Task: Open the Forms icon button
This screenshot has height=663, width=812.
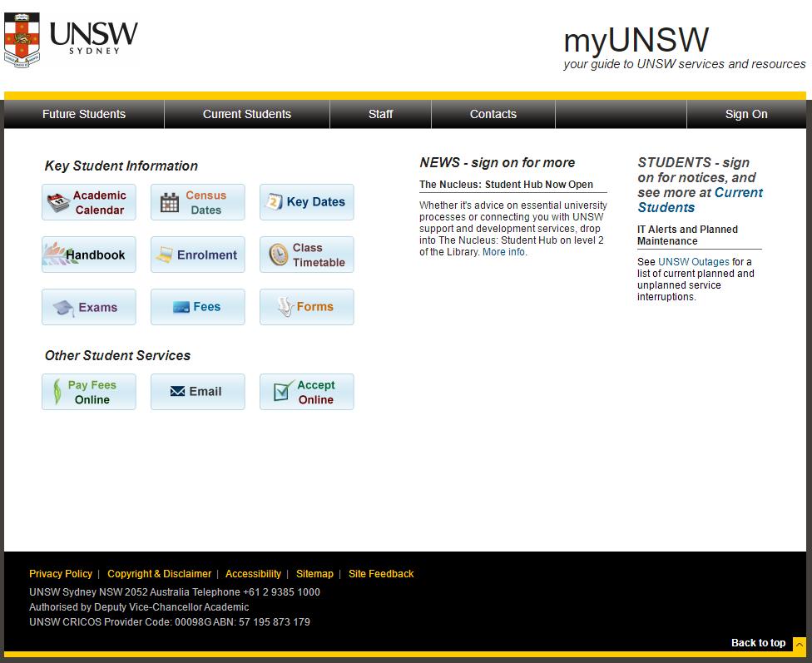Action: click(x=306, y=307)
